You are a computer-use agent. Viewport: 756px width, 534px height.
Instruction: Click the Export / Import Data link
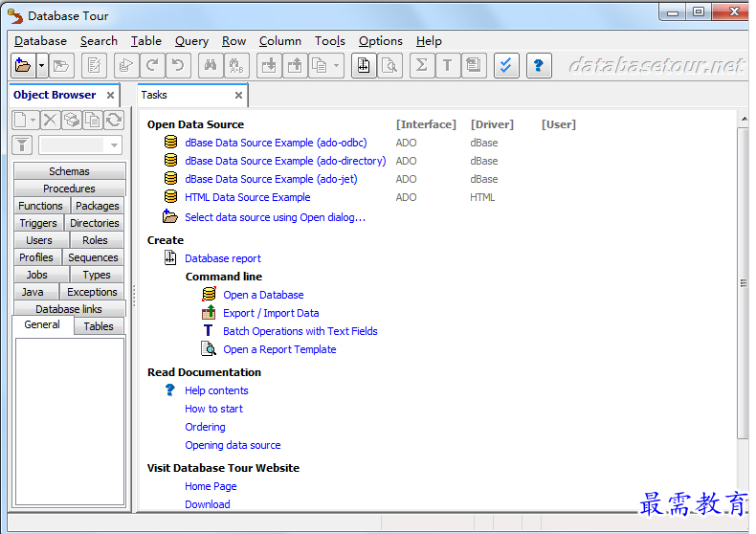(x=271, y=313)
